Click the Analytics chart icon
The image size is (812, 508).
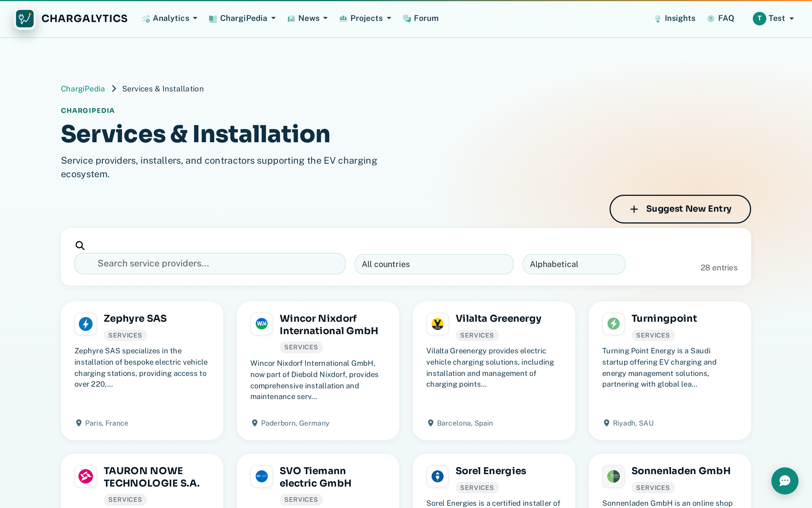[x=145, y=19]
